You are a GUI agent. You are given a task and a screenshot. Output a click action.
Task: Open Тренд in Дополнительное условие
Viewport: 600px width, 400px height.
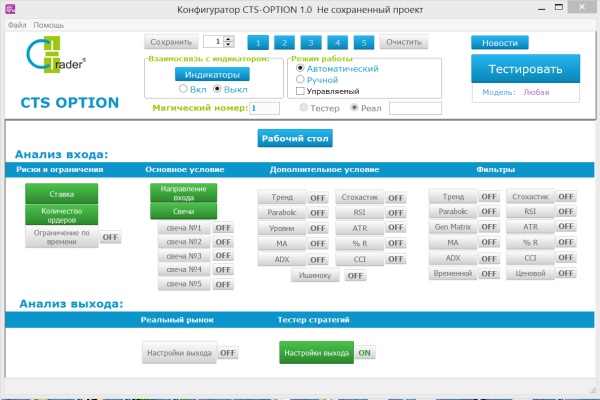(282, 197)
